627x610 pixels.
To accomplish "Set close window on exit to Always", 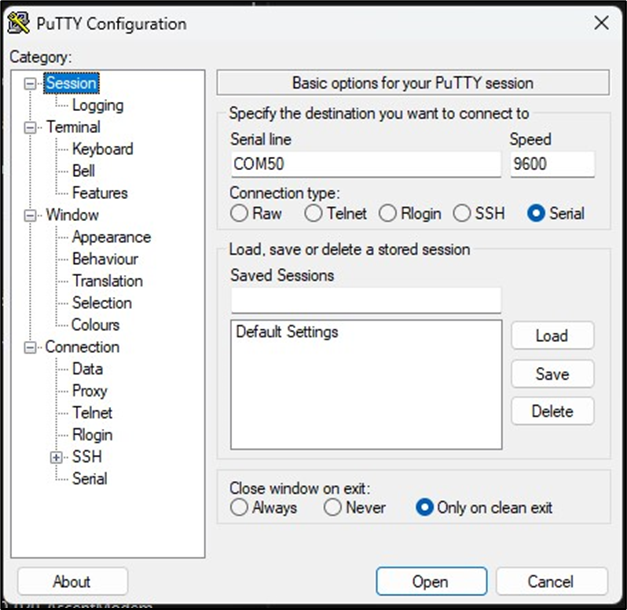I will click(x=240, y=508).
